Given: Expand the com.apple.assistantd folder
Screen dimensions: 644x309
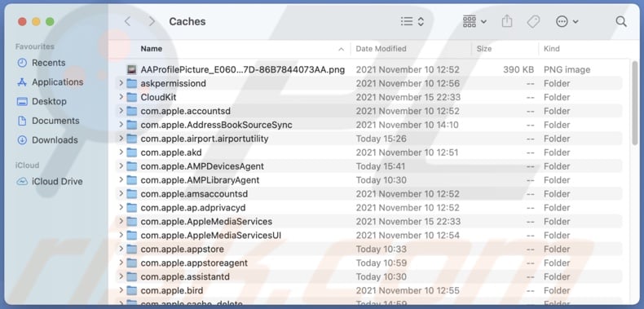Looking at the screenshot, I should (121, 277).
